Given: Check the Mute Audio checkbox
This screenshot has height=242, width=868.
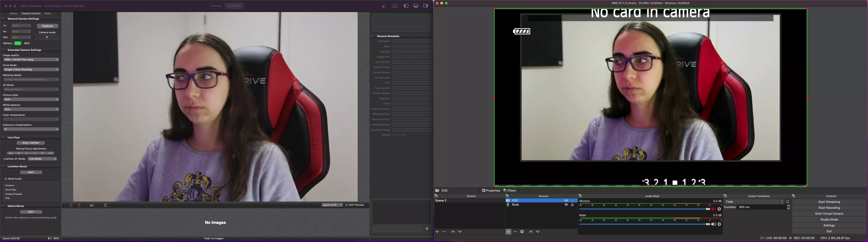Looking at the screenshot, I should coord(6,179).
